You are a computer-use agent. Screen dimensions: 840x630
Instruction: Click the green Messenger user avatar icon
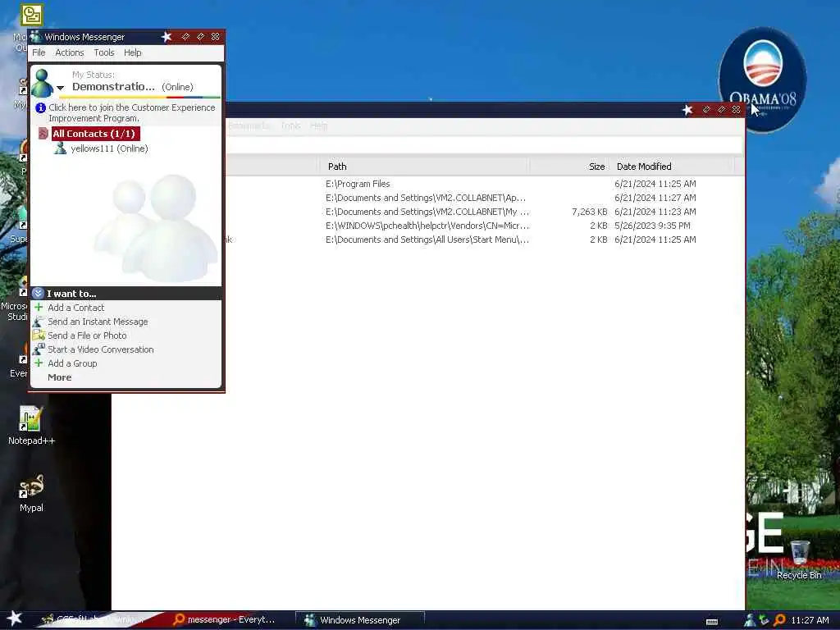[x=43, y=83]
